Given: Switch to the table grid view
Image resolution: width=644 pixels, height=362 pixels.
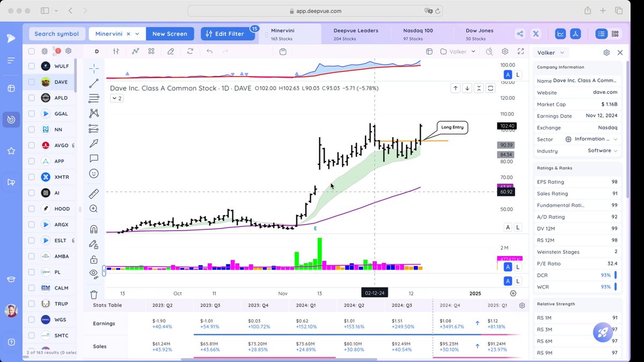Looking at the screenshot, I should pos(614,34).
